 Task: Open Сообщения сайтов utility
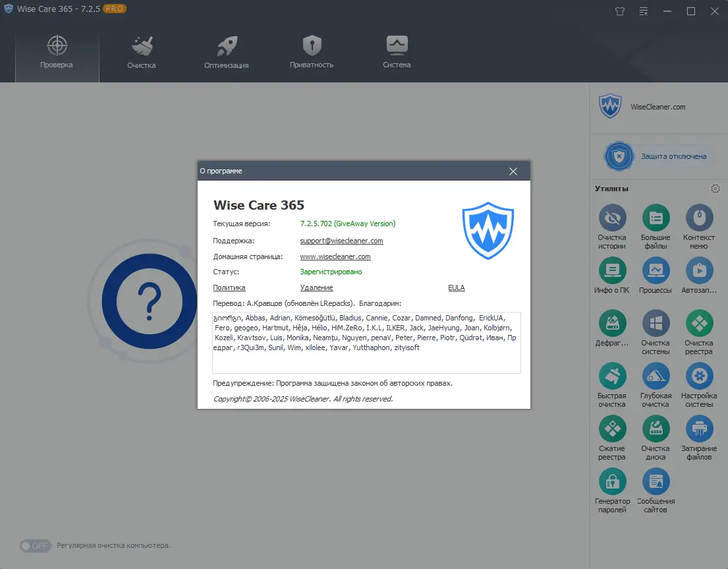click(x=656, y=491)
